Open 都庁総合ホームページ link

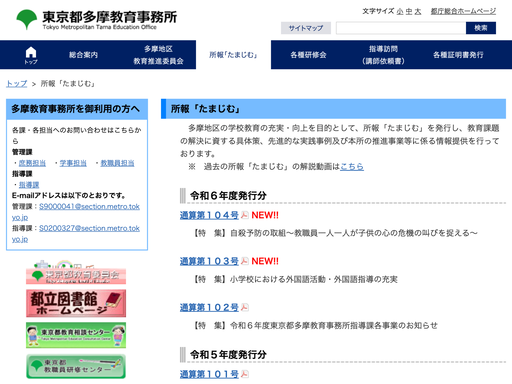(463, 11)
